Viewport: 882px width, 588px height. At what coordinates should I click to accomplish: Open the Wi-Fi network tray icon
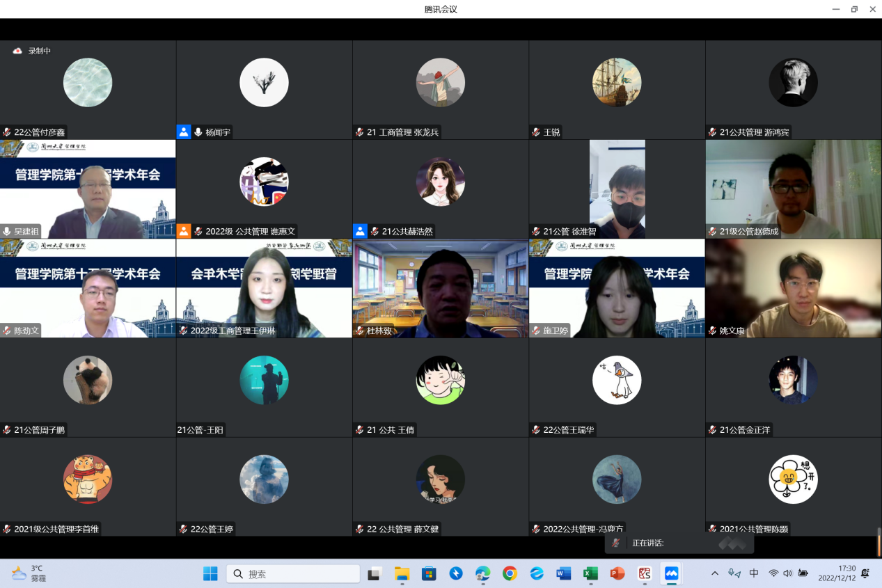pos(773,573)
